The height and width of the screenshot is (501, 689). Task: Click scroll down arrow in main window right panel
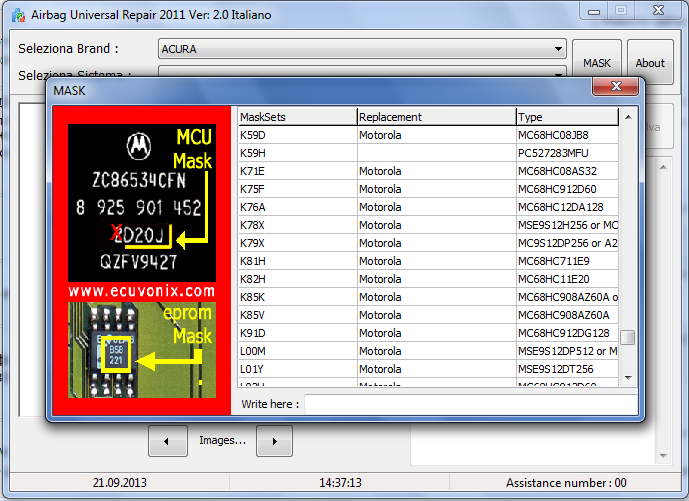point(664,456)
